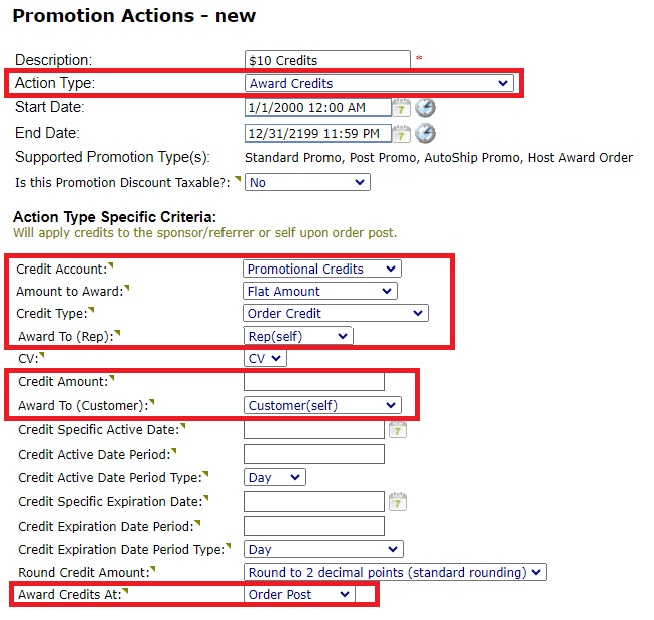Open calendar for Credit Specific Active Date
Viewport: 654px width, 620px height.
(397, 430)
